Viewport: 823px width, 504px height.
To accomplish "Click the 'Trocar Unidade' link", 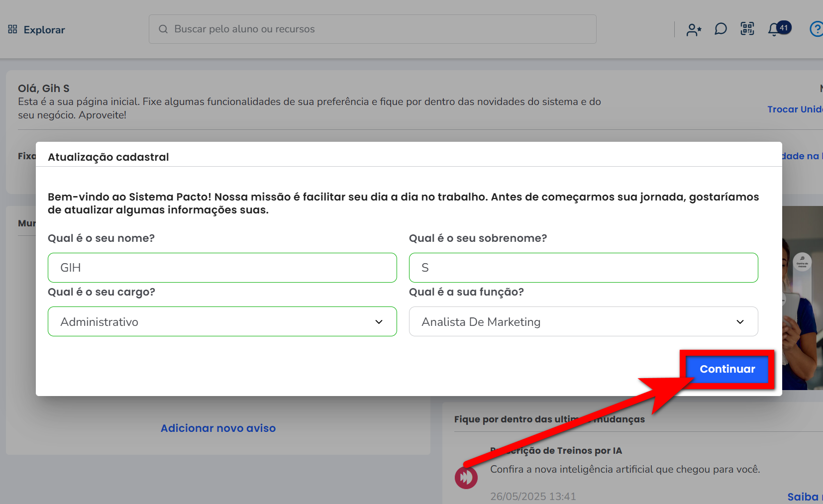I will click(x=795, y=109).
